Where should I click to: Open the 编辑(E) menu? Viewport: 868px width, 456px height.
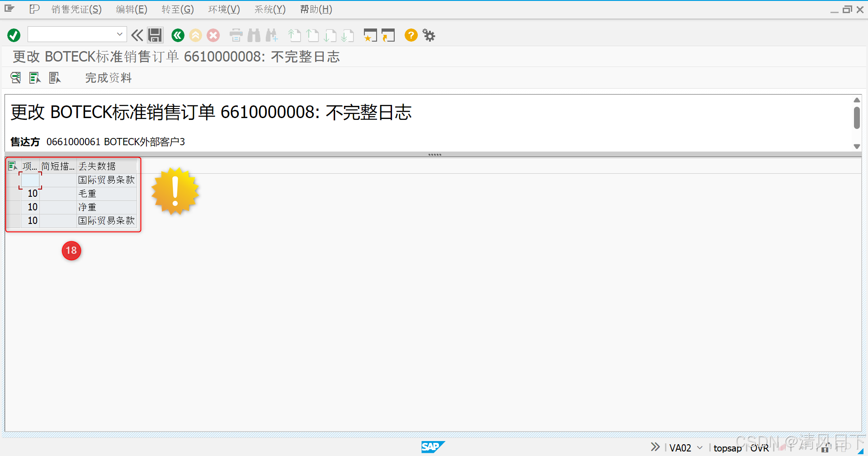(x=132, y=9)
